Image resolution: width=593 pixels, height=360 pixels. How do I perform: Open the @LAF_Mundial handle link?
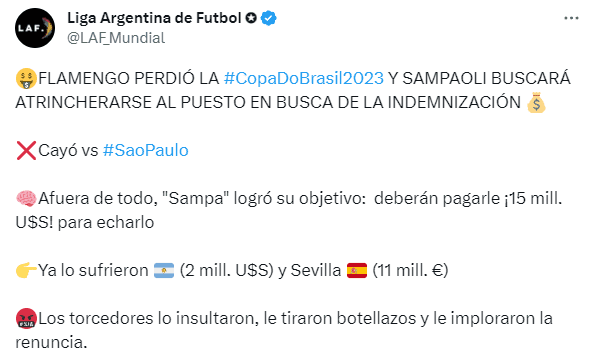point(116,38)
